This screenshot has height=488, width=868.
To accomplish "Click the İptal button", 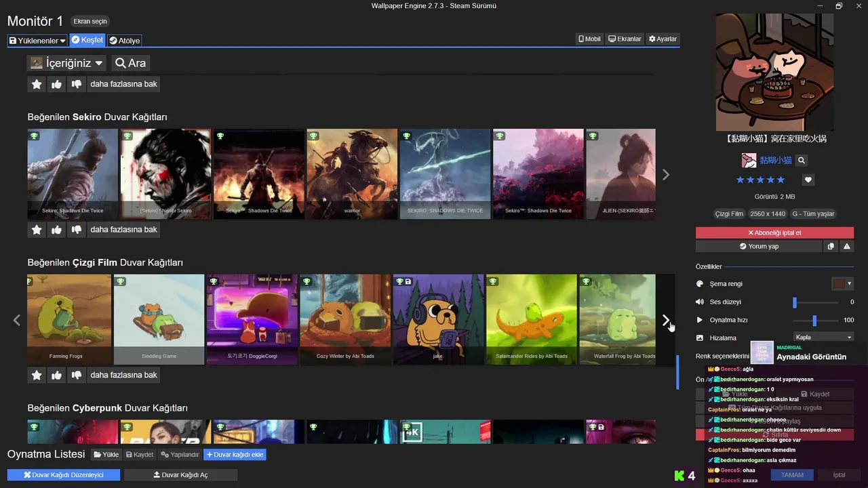I will [839, 475].
